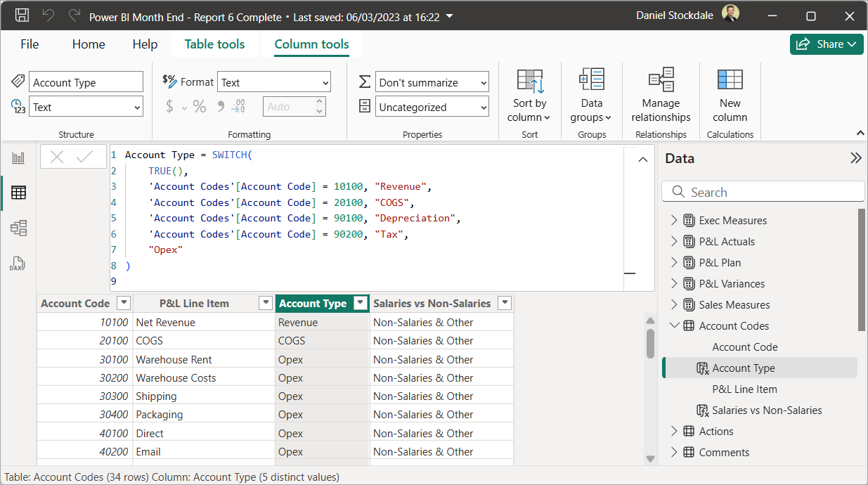Collapse the Data pane with chevrons
868x485 pixels.
pyautogui.click(x=855, y=158)
